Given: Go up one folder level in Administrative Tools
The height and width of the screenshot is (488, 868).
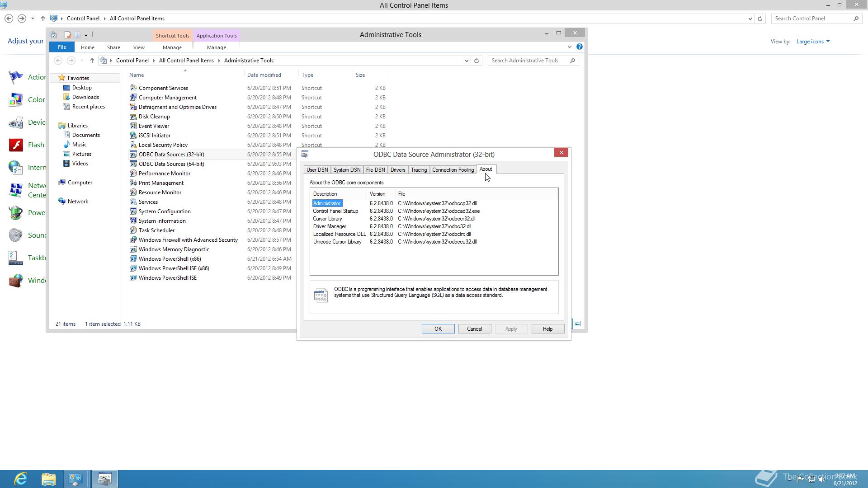Looking at the screenshot, I should [x=92, y=61].
